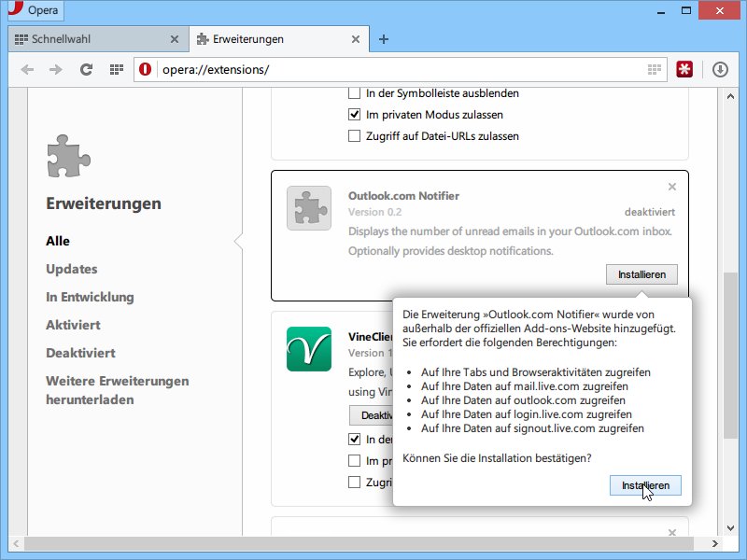The image size is (747, 560).
Task: Open Weitere Erweiterungen herunterladen link
Action: (x=118, y=390)
